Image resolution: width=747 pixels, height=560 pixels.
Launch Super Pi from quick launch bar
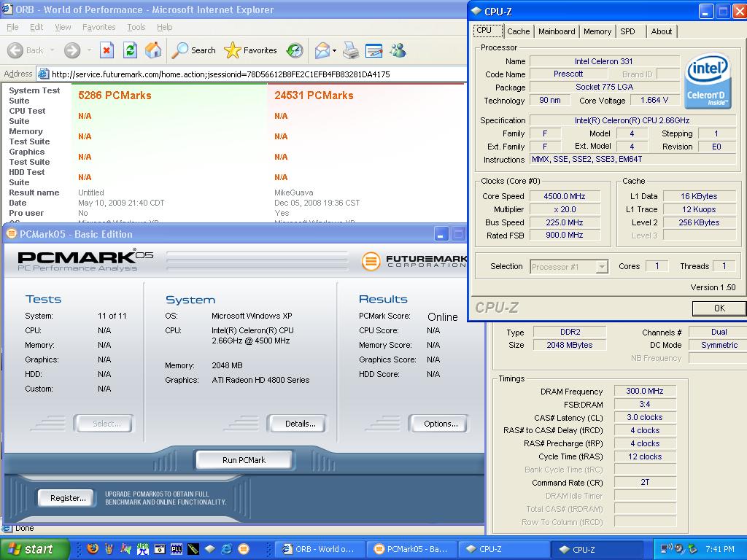[143, 548]
